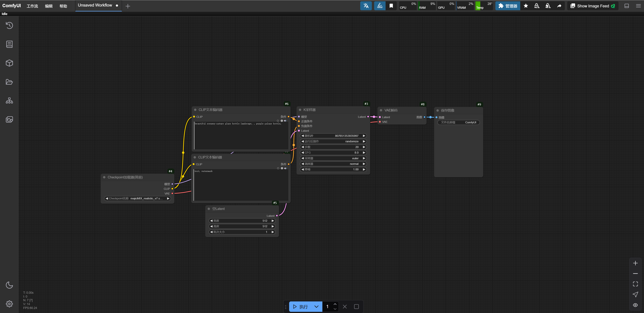
Task: Click the CFG value slider
Action: [x=333, y=153]
